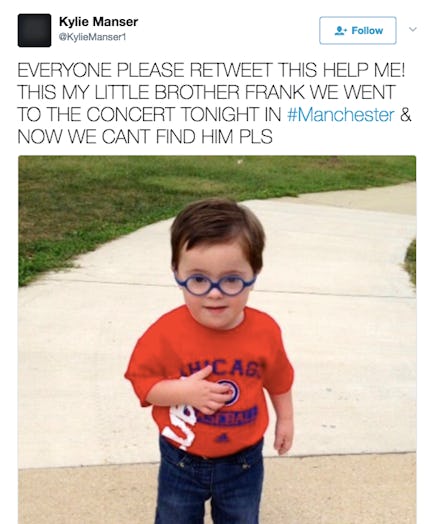This screenshot has width=440, height=524.
Task: Click the blue glasses in the photo
Action: pyautogui.click(x=215, y=284)
